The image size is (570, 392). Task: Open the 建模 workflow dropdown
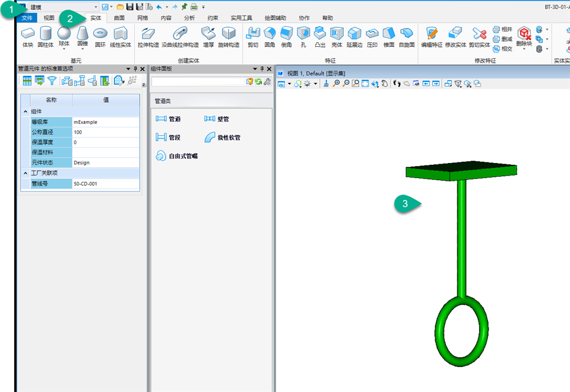[x=96, y=7]
